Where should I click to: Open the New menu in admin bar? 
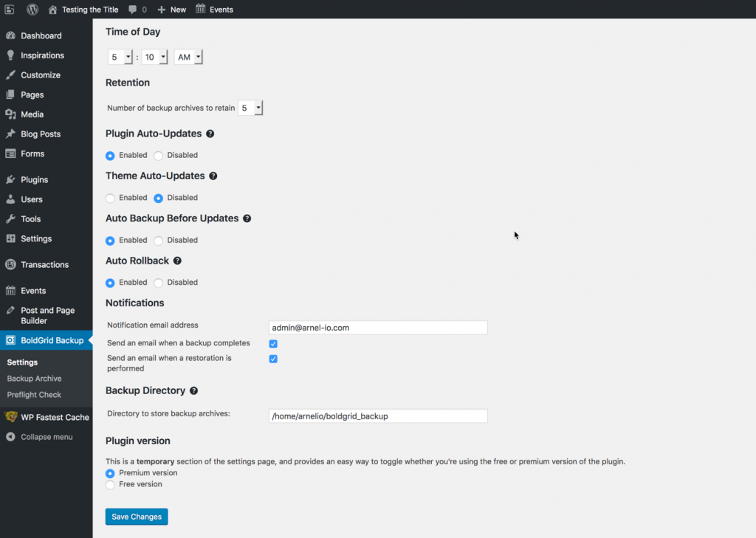pos(171,9)
